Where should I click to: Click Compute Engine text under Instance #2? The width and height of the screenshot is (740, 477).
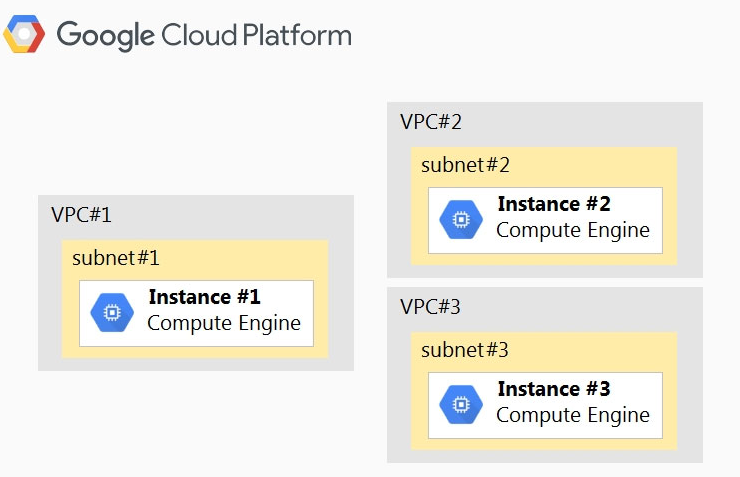(573, 231)
